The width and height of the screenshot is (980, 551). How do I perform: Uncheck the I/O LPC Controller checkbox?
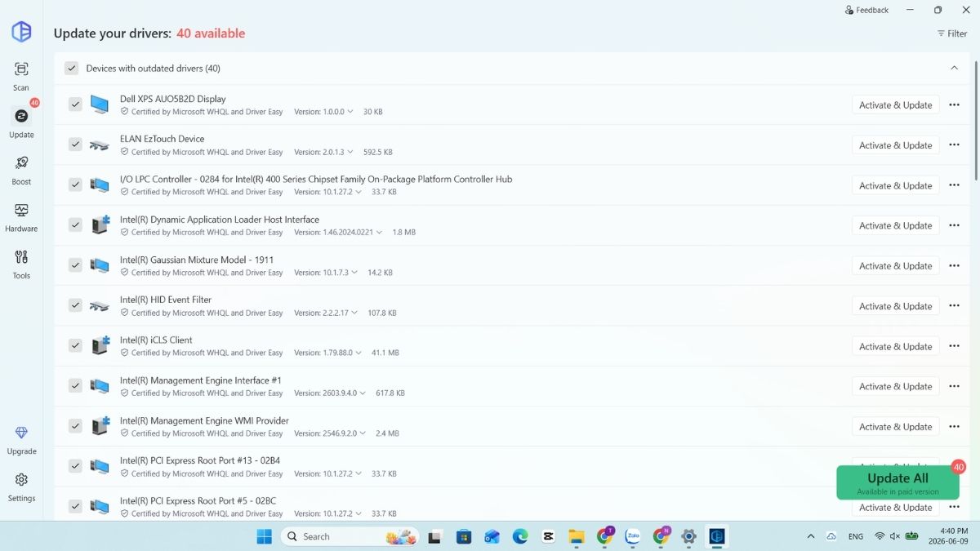75,184
